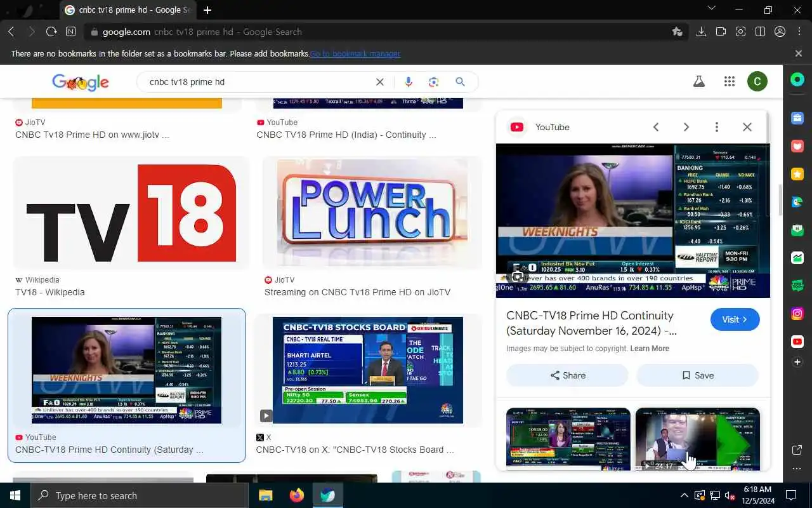
Task: Open the bookmark star icon in address bar
Action: pyautogui.click(x=677, y=32)
